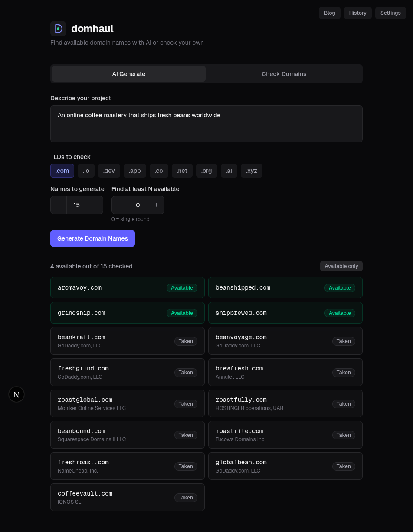
Task: Enable the .io TLD
Action: point(86,171)
